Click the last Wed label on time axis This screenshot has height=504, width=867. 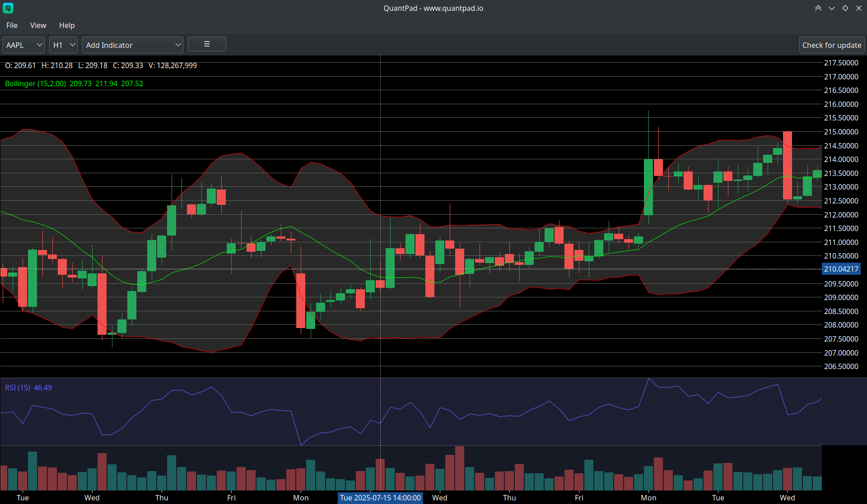pyautogui.click(x=787, y=498)
